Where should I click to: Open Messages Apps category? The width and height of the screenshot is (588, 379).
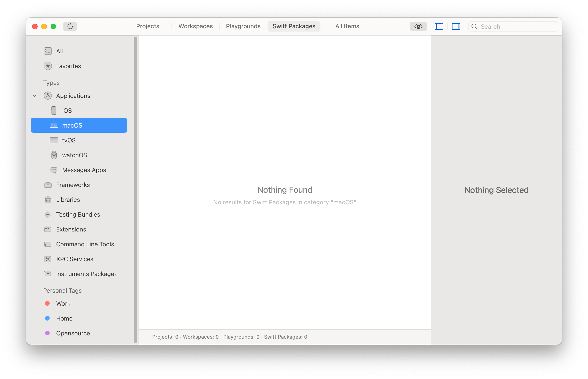click(x=84, y=170)
